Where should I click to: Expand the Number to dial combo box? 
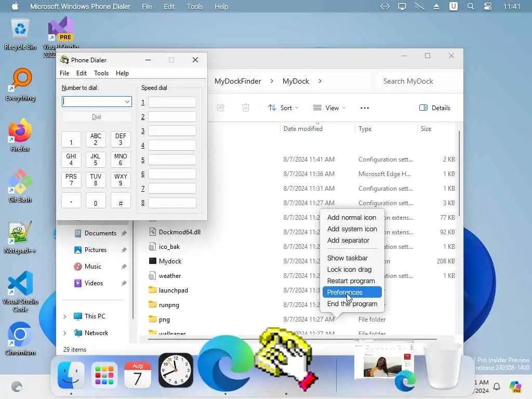point(127,101)
